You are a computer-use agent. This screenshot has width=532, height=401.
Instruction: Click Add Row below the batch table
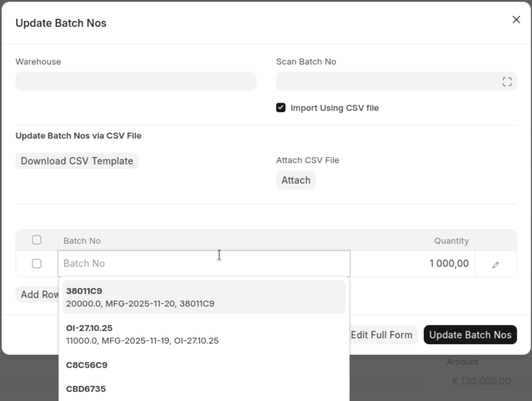[x=38, y=295]
